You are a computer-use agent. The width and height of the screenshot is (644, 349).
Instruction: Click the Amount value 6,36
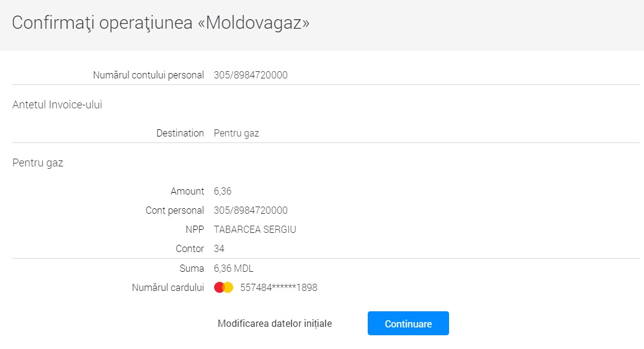click(222, 192)
